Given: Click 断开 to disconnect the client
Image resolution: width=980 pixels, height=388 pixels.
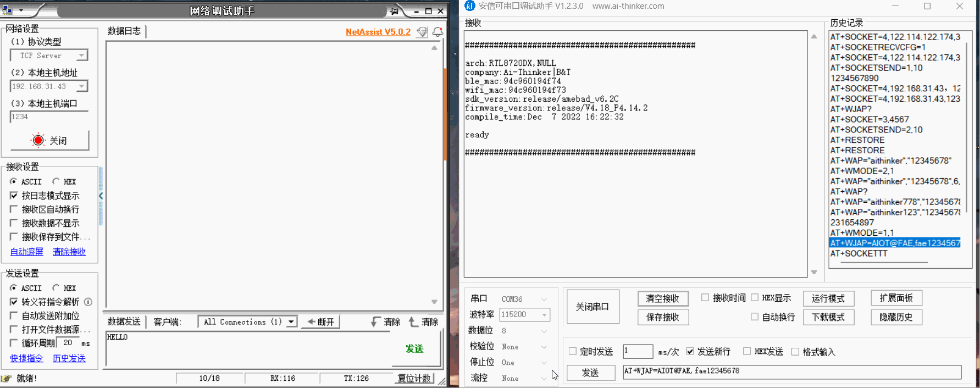Looking at the screenshot, I should pyautogui.click(x=320, y=322).
